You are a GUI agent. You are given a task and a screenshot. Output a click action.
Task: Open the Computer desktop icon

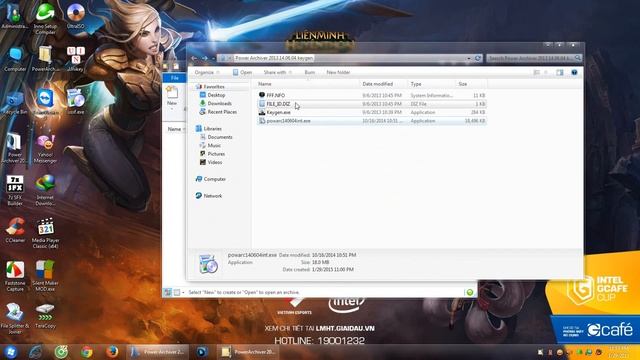click(15, 60)
